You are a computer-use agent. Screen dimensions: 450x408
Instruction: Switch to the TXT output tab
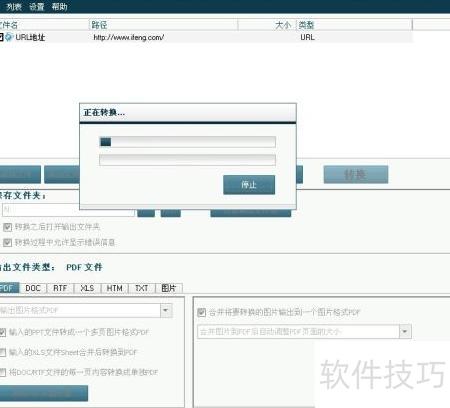click(x=142, y=288)
